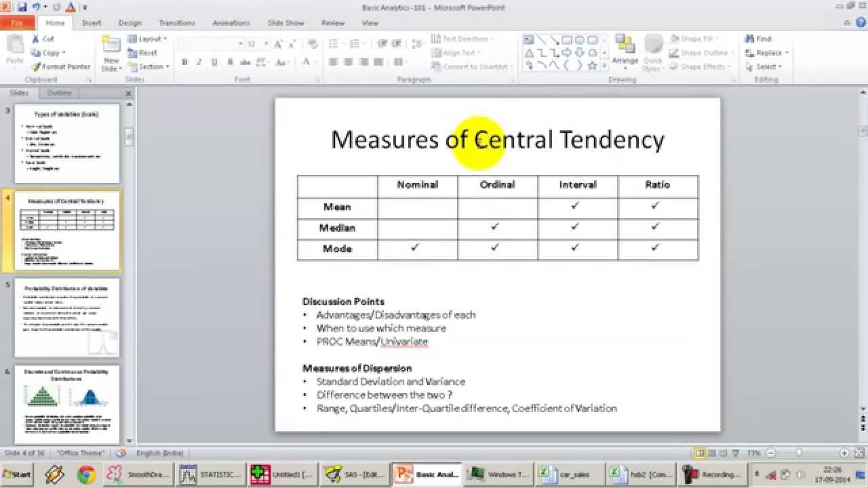Click the zoom out minus button
The width and height of the screenshot is (868, 488).
770,453
